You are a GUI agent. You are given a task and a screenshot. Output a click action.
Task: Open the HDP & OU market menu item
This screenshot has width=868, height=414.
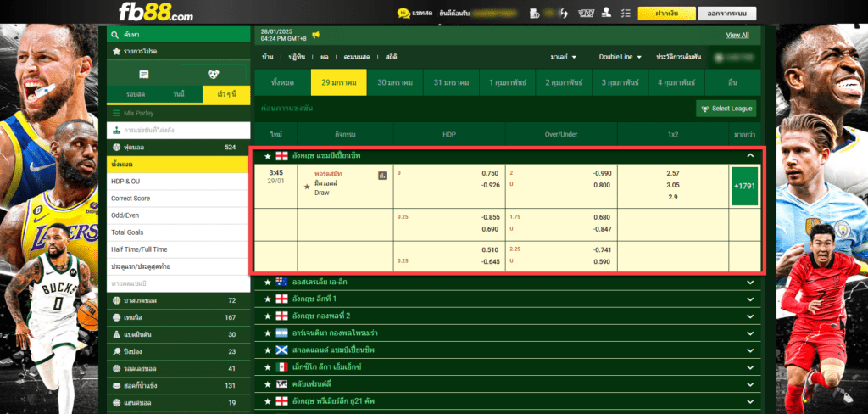[x=178, y=182]
